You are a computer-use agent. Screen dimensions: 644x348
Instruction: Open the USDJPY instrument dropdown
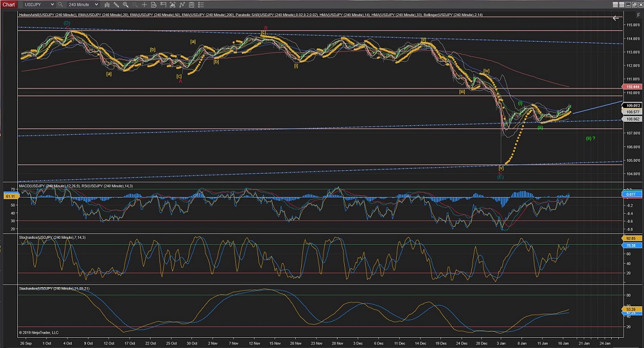coord(39,5)
